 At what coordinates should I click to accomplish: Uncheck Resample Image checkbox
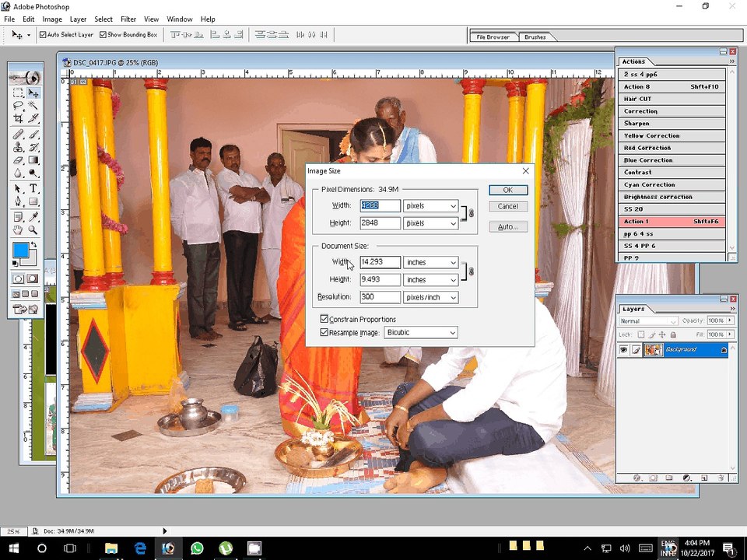point(324,332)
